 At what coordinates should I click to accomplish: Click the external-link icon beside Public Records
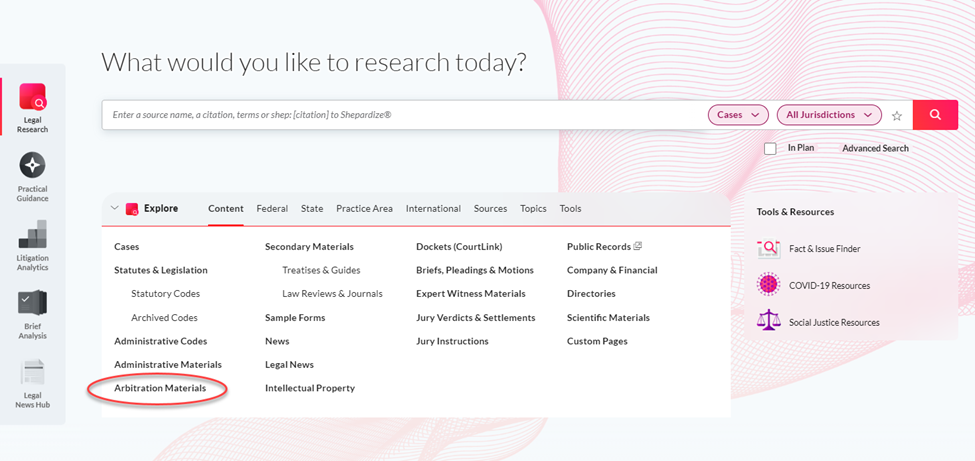637,246
